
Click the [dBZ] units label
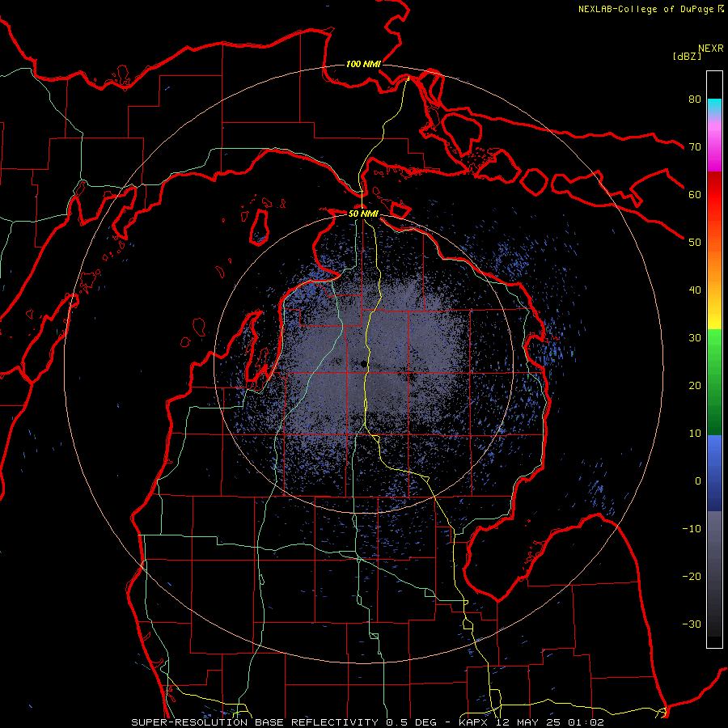(x=687, y=57)
